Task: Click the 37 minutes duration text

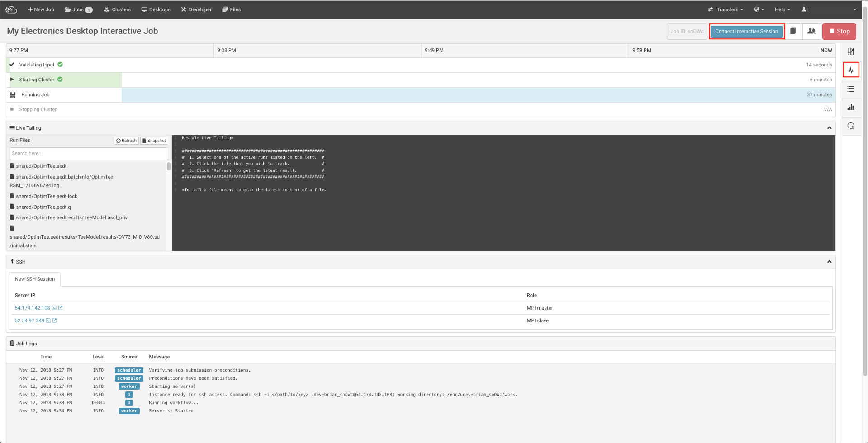Action: [819, 94]
